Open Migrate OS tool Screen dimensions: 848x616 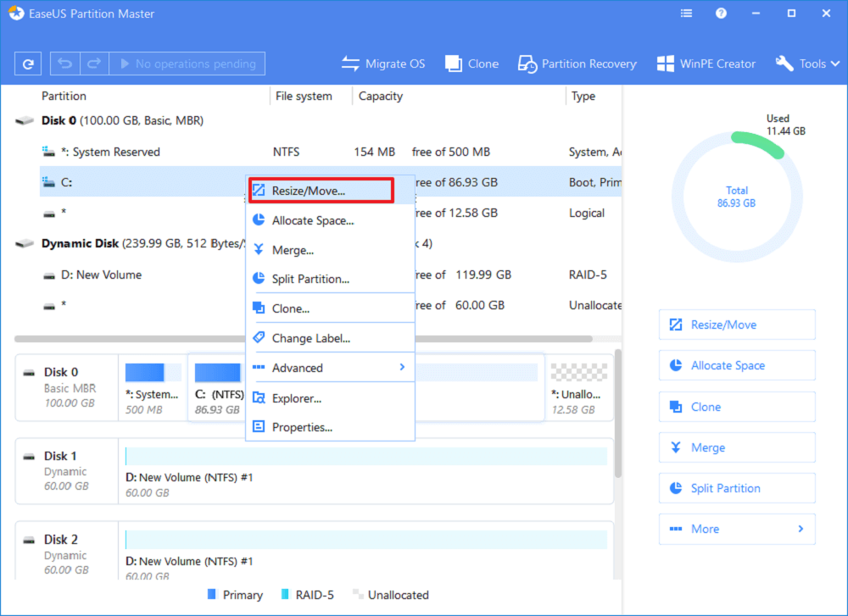click(383, 64)
